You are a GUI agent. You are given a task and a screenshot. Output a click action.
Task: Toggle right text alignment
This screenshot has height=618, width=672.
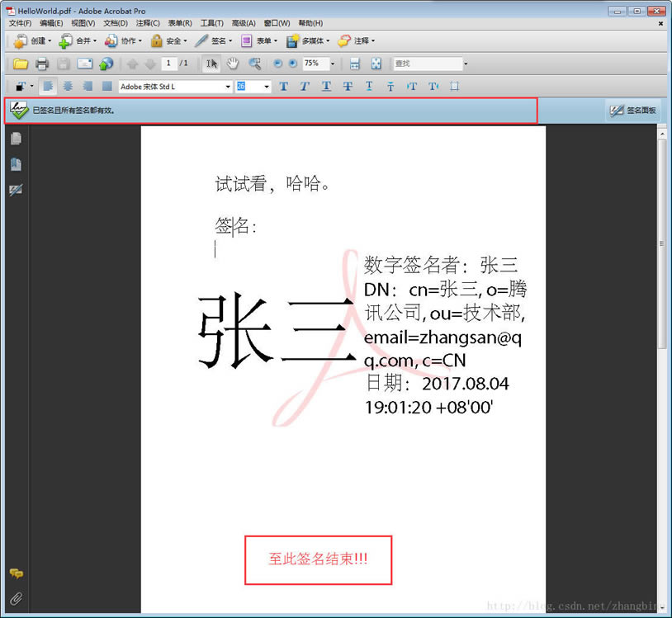88,87
